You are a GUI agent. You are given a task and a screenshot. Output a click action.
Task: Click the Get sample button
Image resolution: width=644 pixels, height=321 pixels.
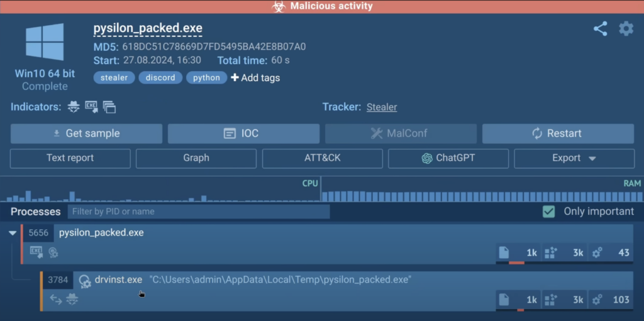[87, 134]
